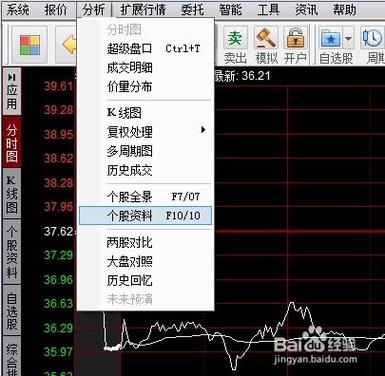Select highlighted 个股资料 F10 menu entry

pos(145,216)
